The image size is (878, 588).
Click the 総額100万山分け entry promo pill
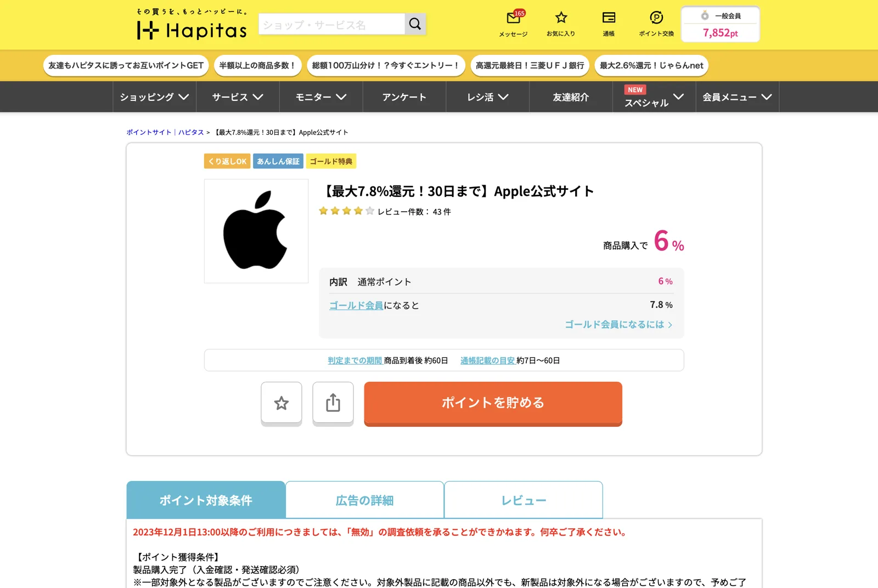(x=386, y=65)
